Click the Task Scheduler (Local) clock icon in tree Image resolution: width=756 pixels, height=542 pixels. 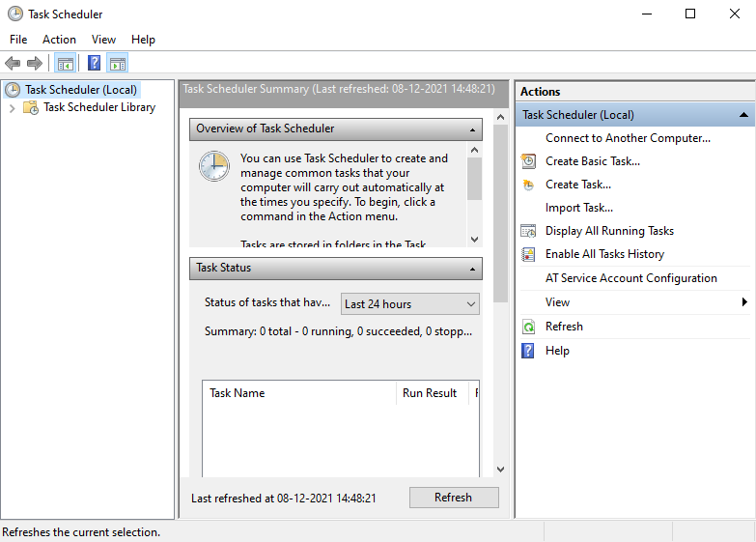[x=12, y=90]
